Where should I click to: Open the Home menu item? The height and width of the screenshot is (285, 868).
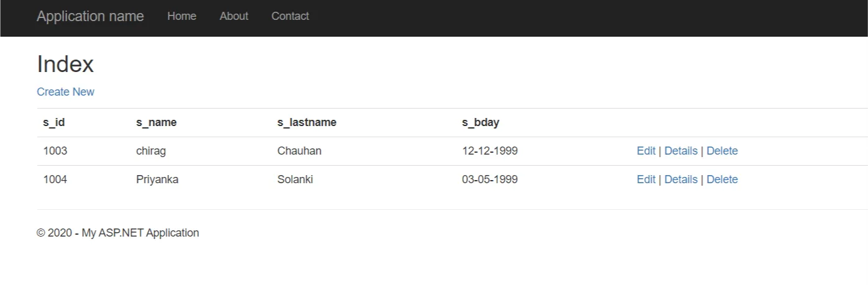tap(182, 16)
